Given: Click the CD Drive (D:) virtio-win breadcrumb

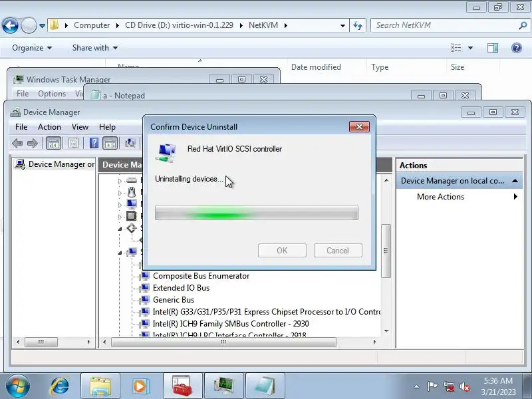Looking at the screenshot, I should tap(179, 25).
